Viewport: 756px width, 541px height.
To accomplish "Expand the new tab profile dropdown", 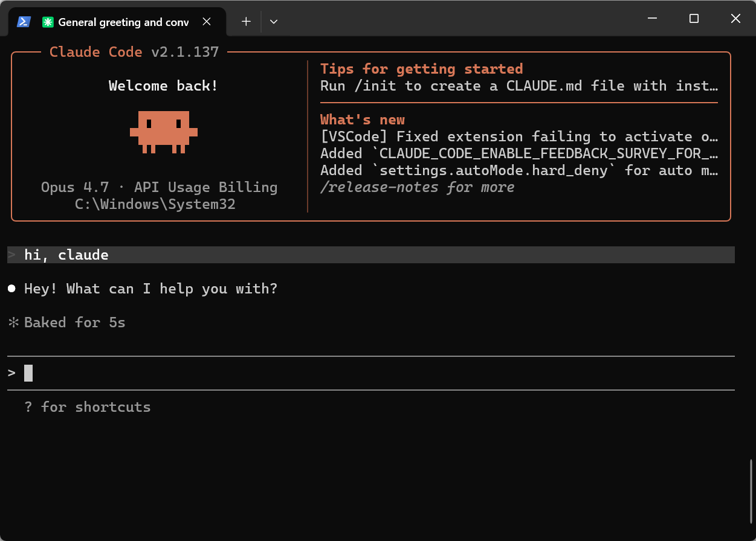I will click(x=274, y=22).
